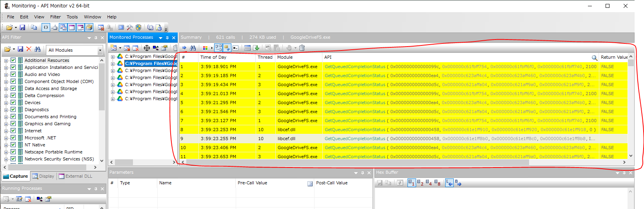The width and height of the screenshot is (644, 209).
Task: Expand the NT Native tree node
Action: (6, 145)
